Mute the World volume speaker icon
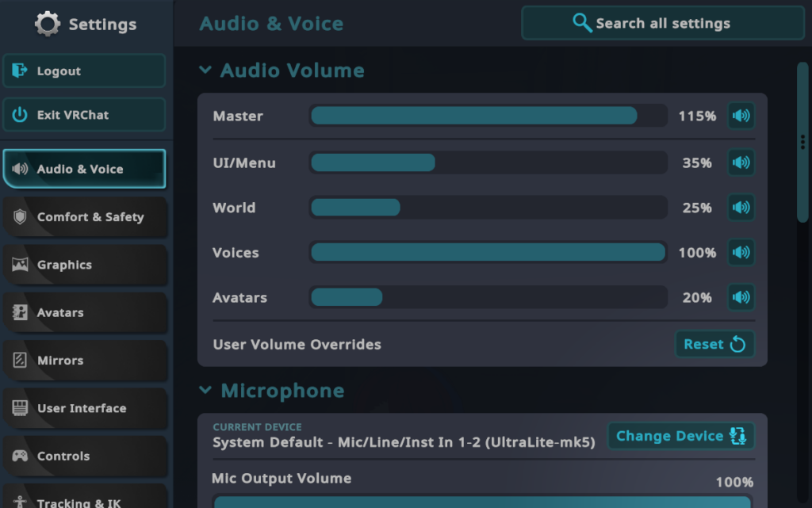 tap(741, 208)
